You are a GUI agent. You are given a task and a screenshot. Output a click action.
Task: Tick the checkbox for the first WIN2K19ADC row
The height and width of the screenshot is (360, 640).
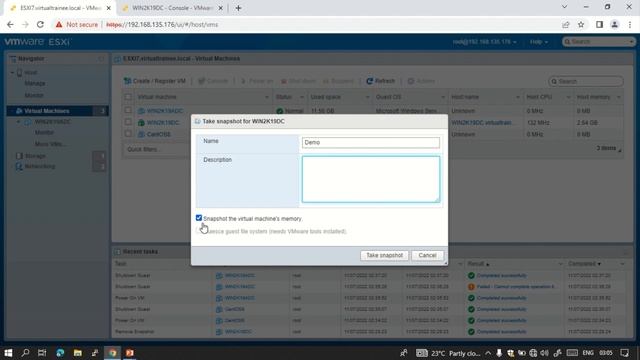pos(128,110)
